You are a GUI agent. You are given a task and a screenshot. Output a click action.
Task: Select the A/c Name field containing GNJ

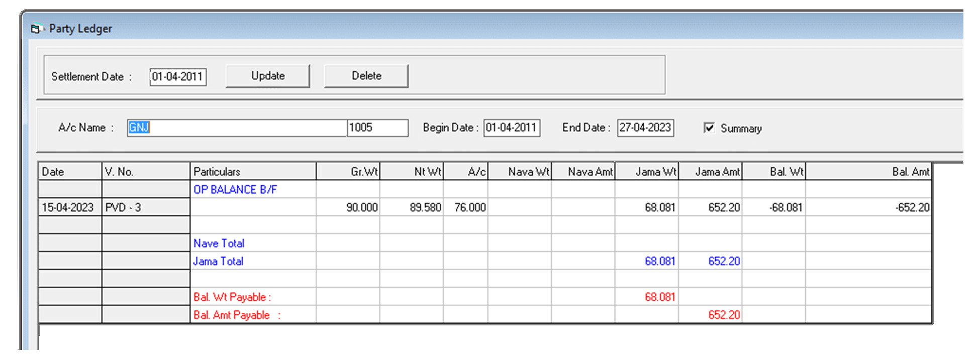tap(237, 128)
